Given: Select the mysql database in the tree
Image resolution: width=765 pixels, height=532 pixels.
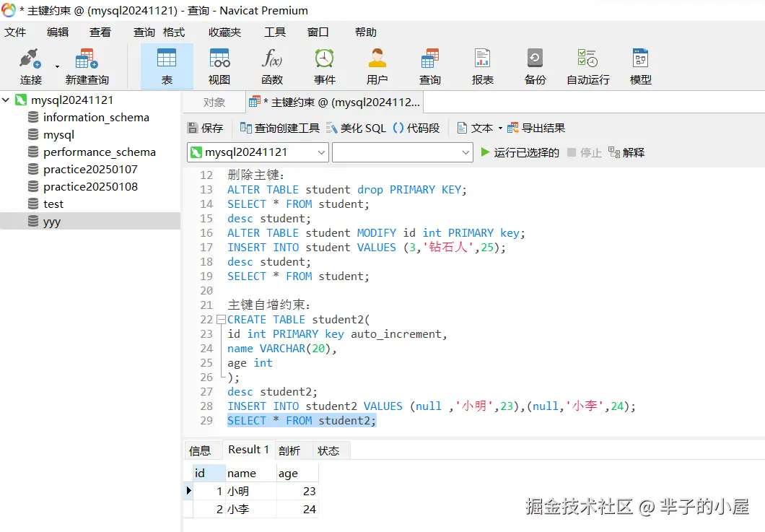Looking at the screenshot, I should [58, 135].
